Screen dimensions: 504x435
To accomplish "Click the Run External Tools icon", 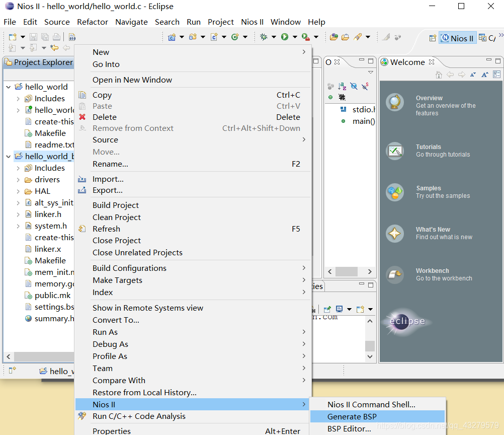I will click(306, 37).
